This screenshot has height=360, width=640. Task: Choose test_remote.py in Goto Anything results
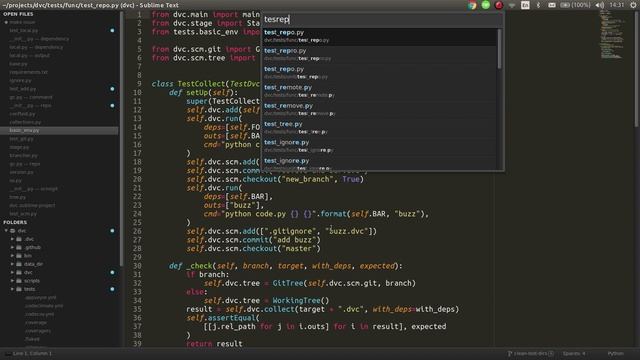(x=380, y=91)
